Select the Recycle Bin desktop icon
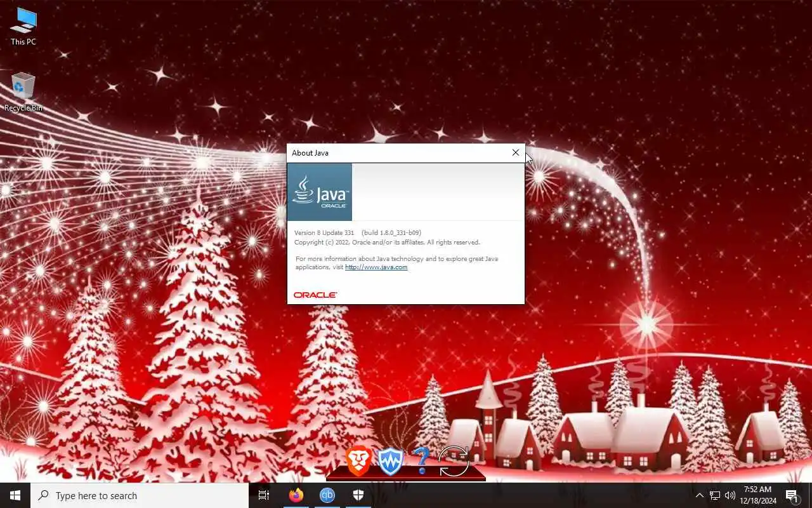812x508 pixels. point(23,93)
